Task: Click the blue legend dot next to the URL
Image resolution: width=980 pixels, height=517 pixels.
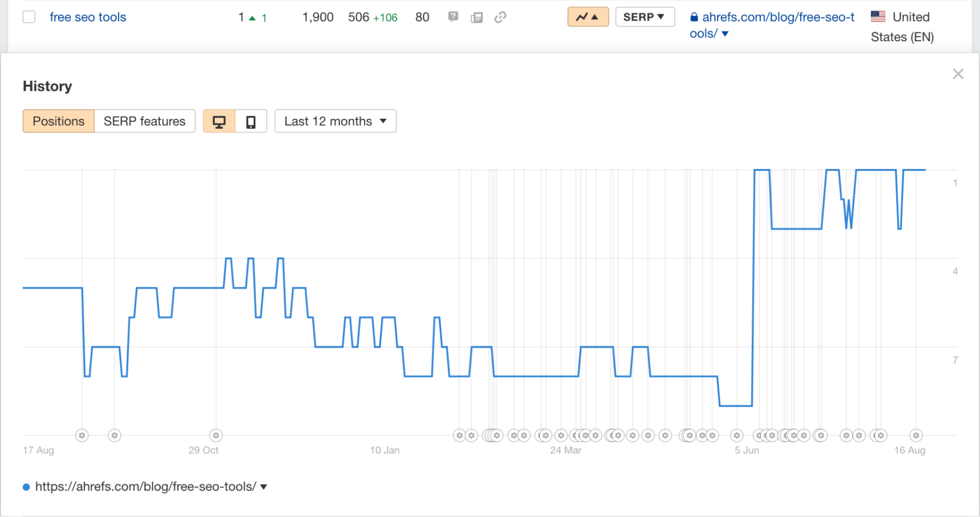Action: pos(25,486)
